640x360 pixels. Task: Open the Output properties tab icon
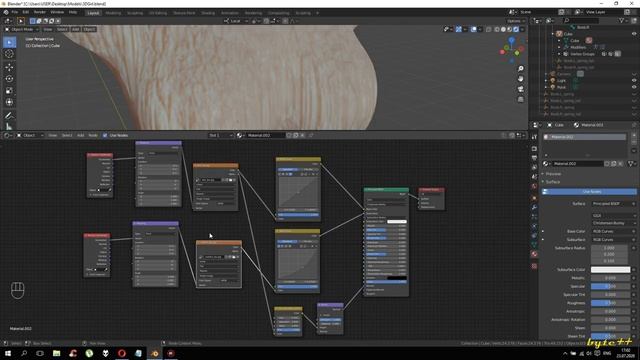coord(534,158)
